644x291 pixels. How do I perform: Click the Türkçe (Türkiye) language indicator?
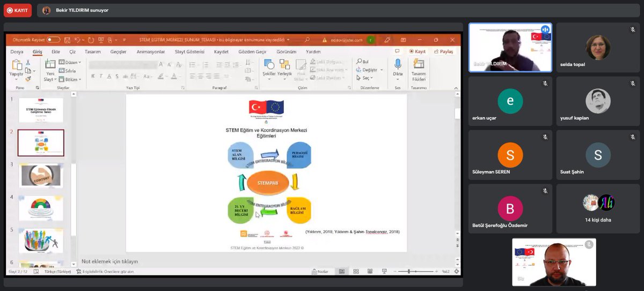point(58,272)
